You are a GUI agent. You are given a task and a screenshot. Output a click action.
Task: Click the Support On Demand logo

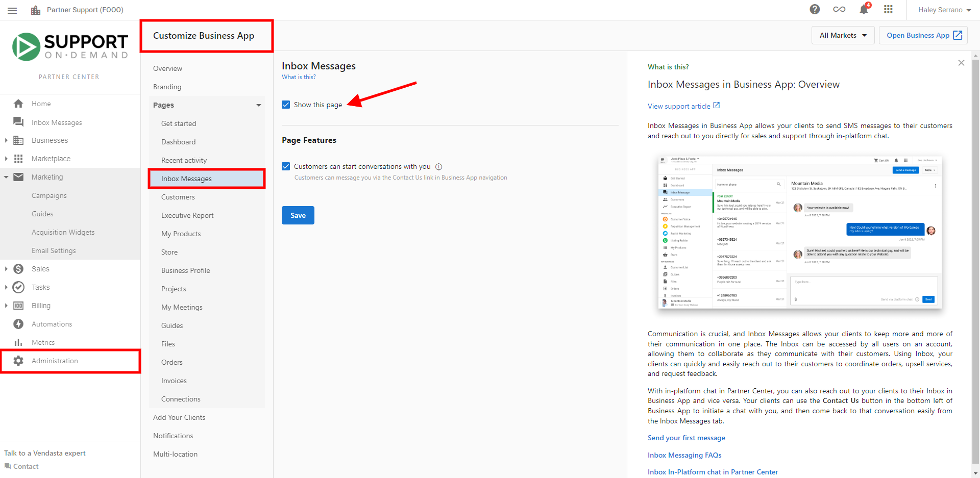pyautogui.click(x=70, y=47)
